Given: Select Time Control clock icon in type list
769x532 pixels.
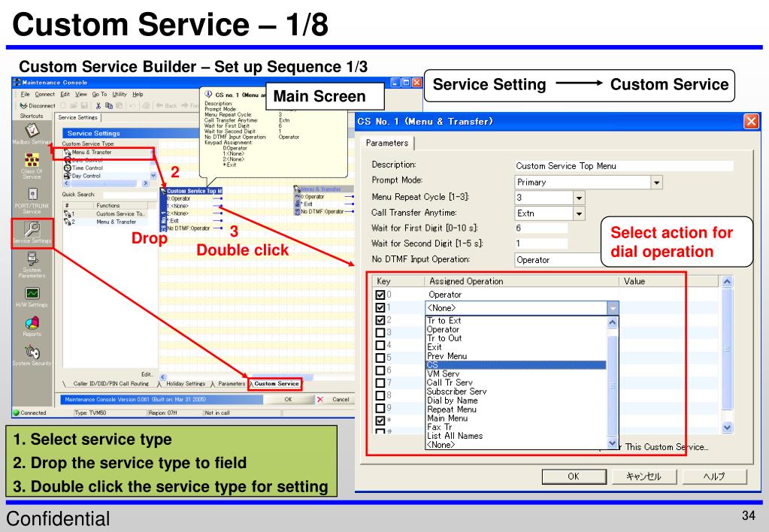Looking at the screenshot, I should [68, 168].
